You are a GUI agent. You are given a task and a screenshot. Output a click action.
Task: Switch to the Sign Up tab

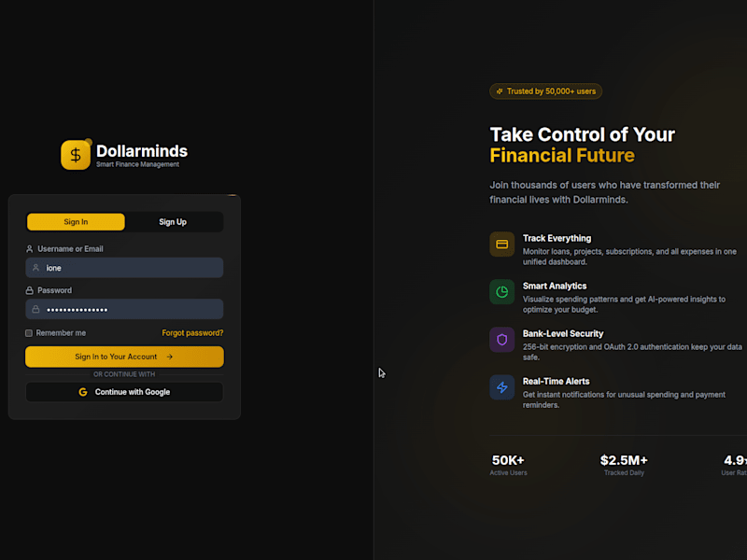tap(173, 222)
